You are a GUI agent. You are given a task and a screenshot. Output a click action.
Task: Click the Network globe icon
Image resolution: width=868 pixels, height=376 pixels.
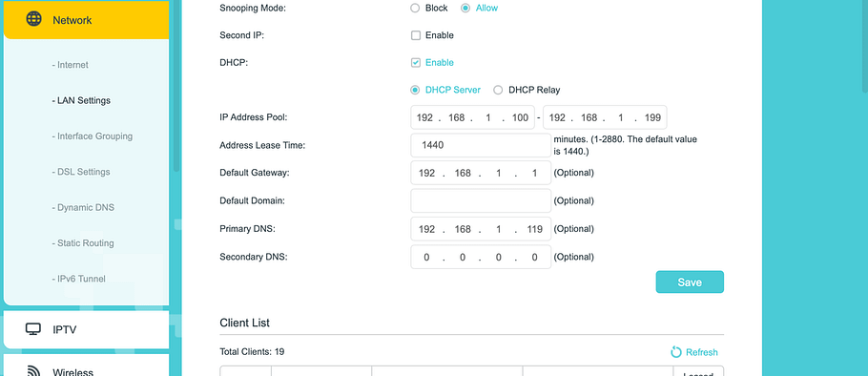coord(33,19)
